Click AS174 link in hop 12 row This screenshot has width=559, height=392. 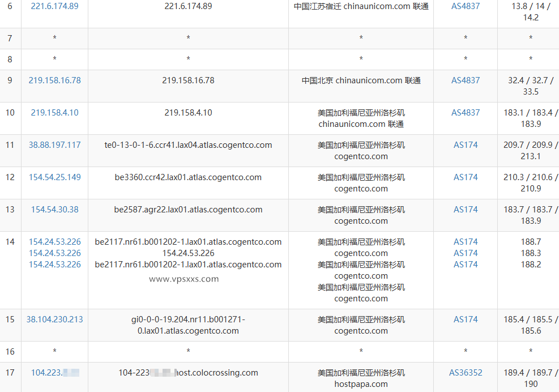pos(465,177)
